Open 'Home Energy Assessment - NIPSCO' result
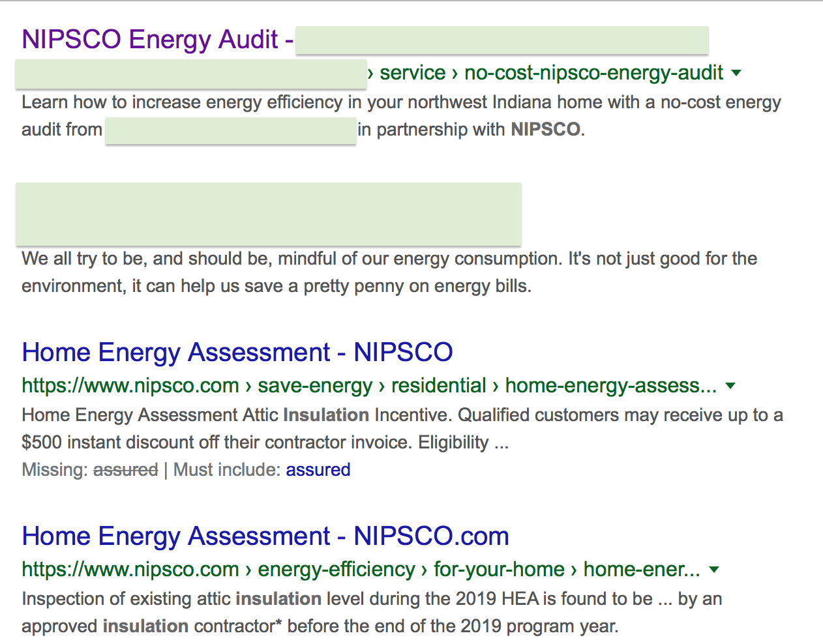 (x=237, y=353)
